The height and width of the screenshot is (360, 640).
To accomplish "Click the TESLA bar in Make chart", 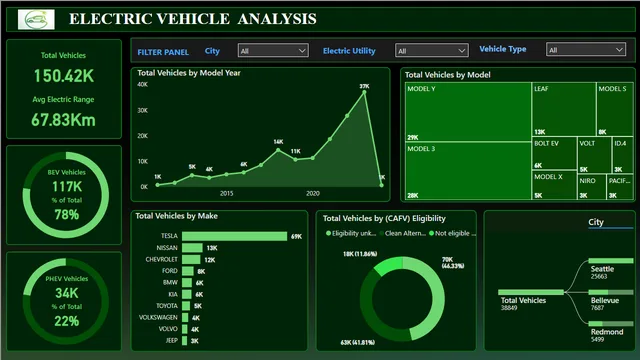I will tap(235, 236).
